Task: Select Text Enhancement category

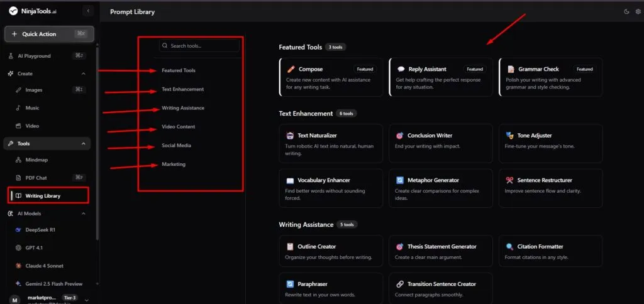Action: click(x=182, y=89)
